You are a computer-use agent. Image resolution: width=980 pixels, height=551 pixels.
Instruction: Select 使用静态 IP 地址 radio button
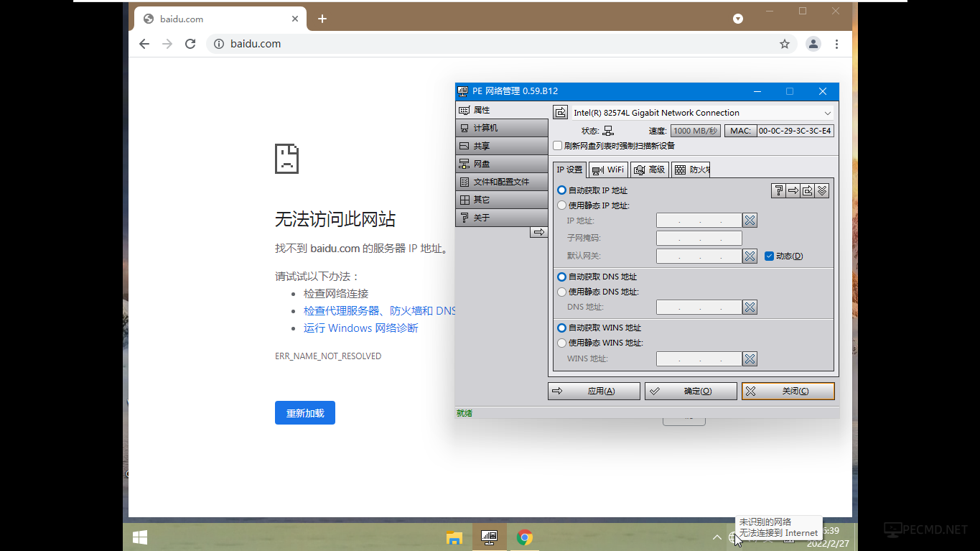point(561,205)
